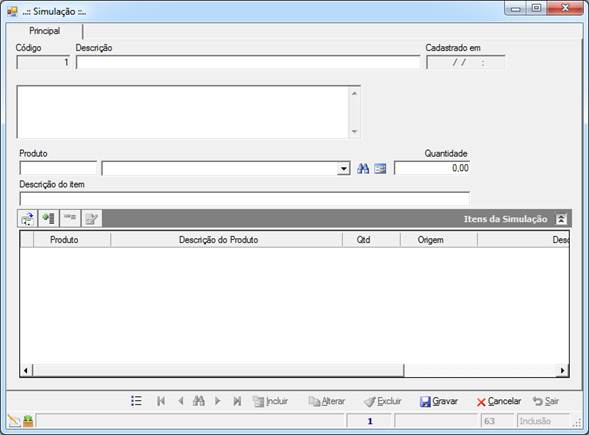The width and height of the screenshot is (589, 435).
Task: Open the Produto combo box dropdown arrow
Action: [x=343, y=169]
